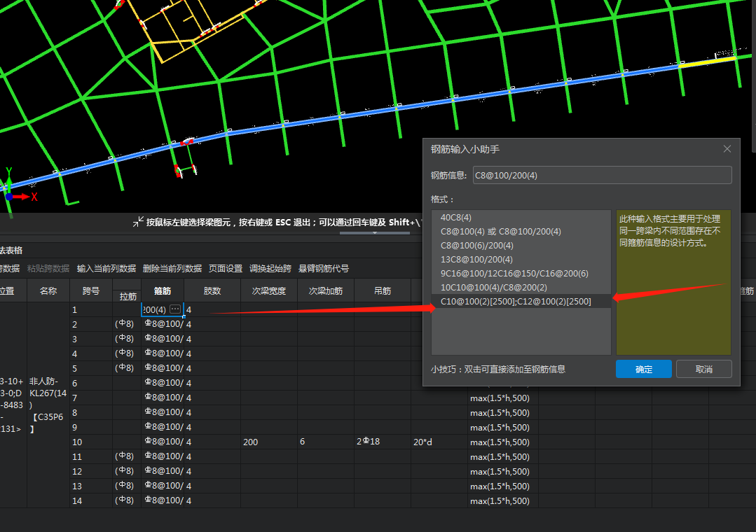Click 悬臂钢筋代号
Screen dimensions: 756x532
[323, 268]
